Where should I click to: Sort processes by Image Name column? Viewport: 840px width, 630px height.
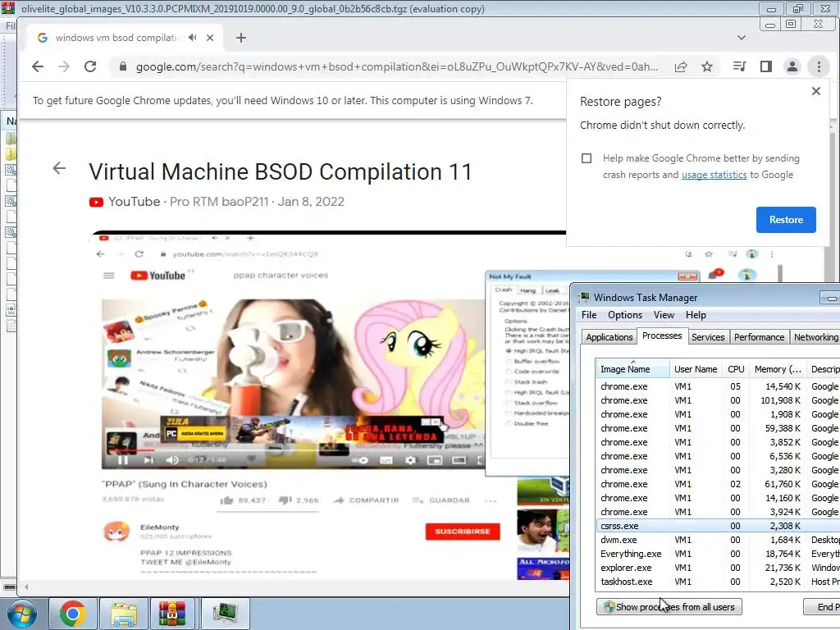tap(632, 369)
